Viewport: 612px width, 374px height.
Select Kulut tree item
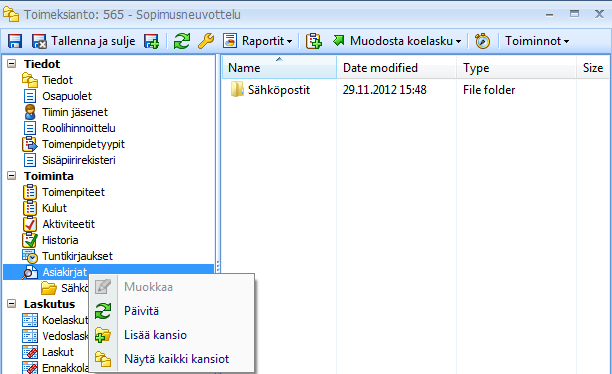[45, 208]
